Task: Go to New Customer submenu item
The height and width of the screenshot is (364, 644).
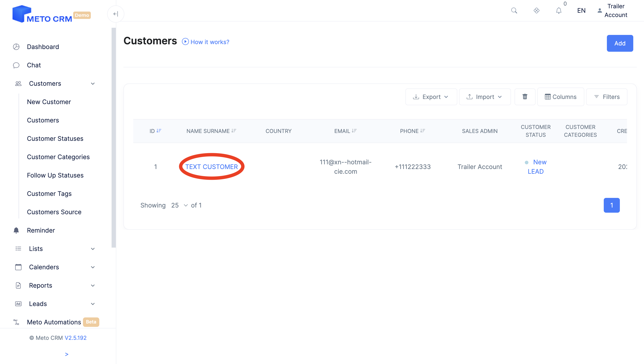Action: [x=49, y=102]
